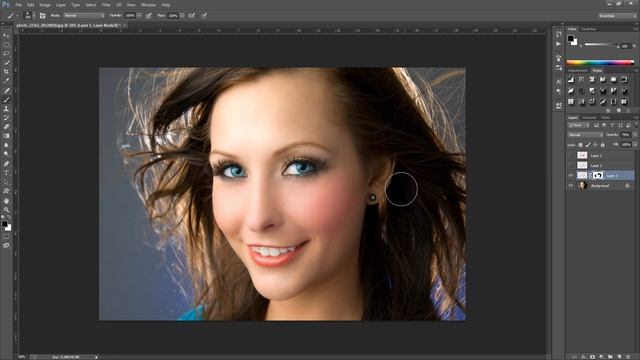This screenshot has height=360, width=640.
Task: Open the Essentials workspace dropdown
Action: [x=617, y=16]
